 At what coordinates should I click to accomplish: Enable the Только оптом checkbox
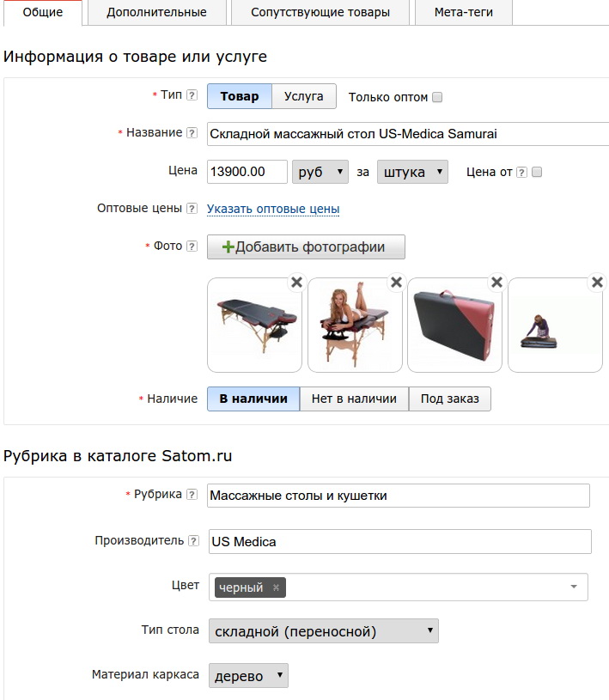pos(437,97)
